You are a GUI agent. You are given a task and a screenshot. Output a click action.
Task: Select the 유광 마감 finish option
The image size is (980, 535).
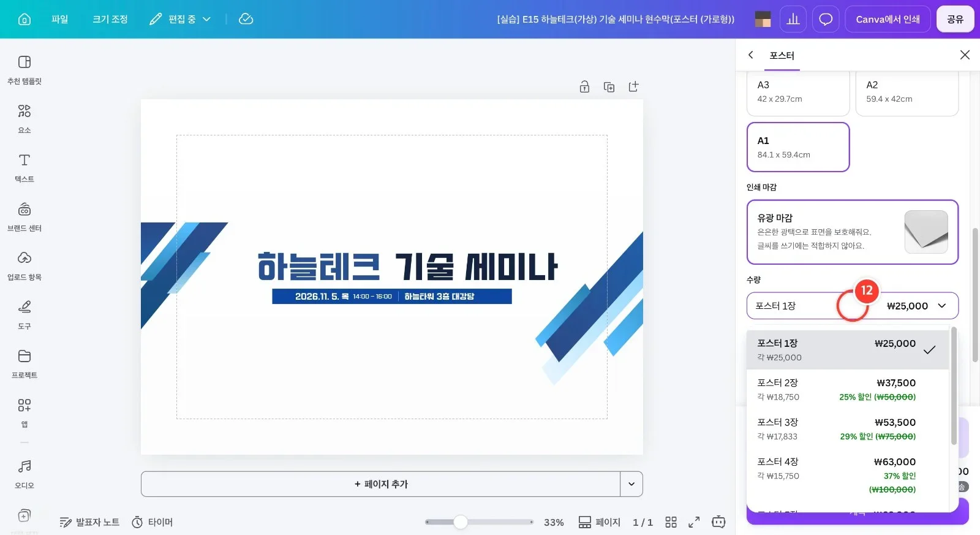coord(853,232)
